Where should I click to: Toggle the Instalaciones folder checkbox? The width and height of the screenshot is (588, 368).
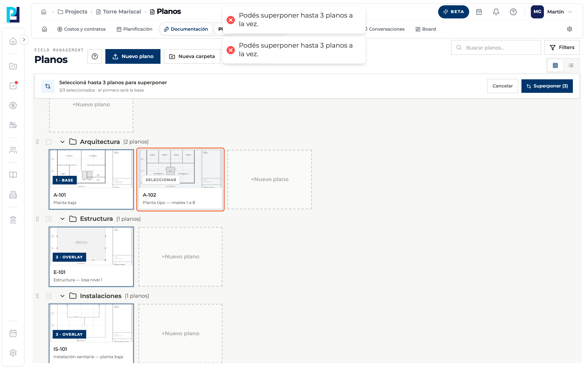click(49, 296)
